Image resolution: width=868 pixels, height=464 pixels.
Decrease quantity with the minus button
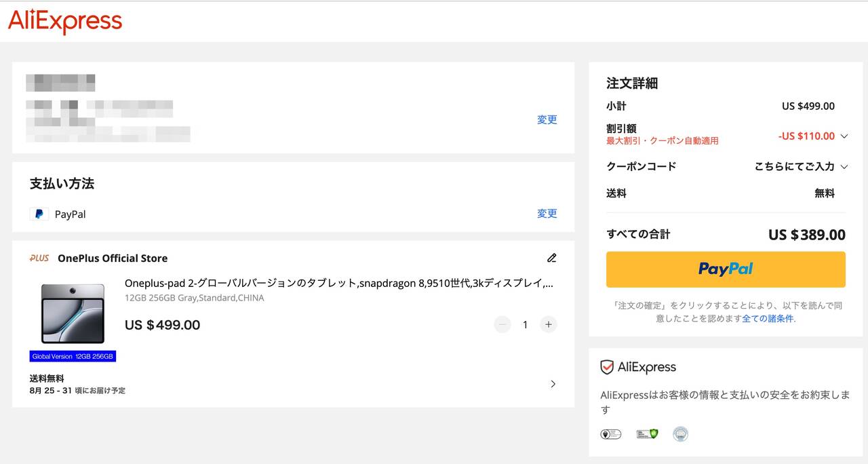coord(502,325)
